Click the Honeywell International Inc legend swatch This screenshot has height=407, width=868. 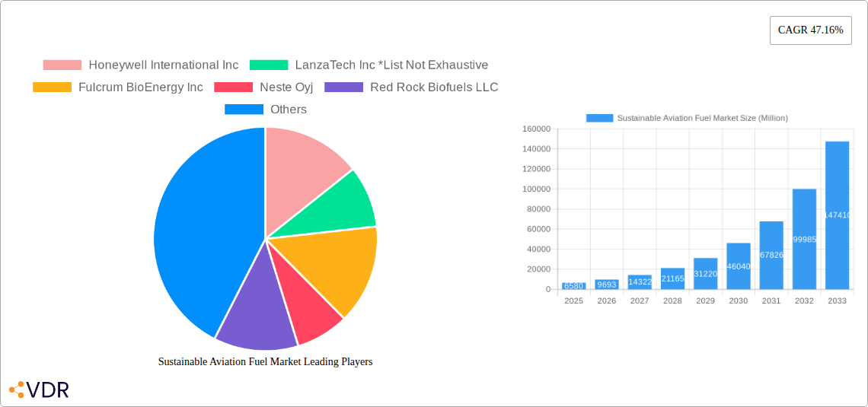(62, 65)
